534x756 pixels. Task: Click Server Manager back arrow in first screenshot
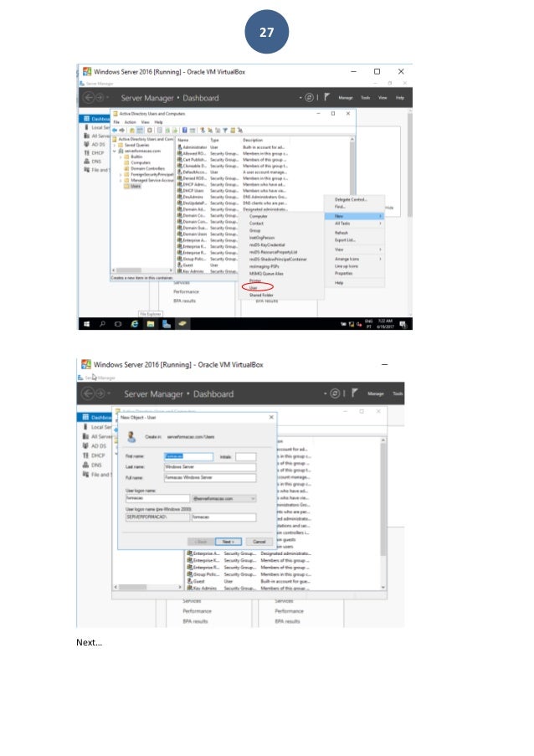[x=89, y=97]
